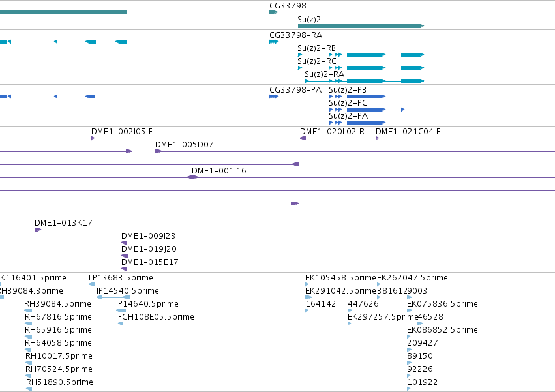Screen dimensions: 555x392
Task: Select feature label 92226
Action: tap(420, 370)
